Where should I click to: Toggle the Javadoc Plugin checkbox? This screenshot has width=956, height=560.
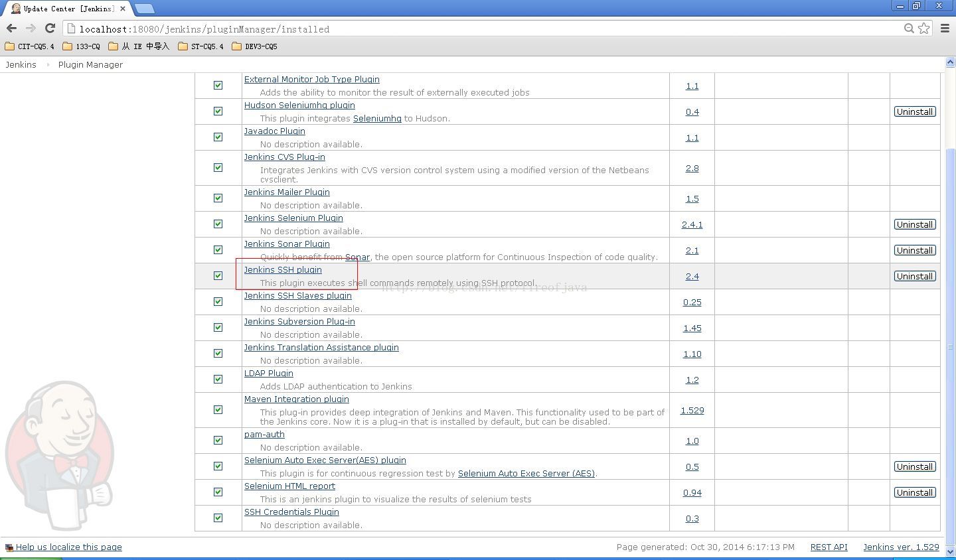(x=218, y=137)
